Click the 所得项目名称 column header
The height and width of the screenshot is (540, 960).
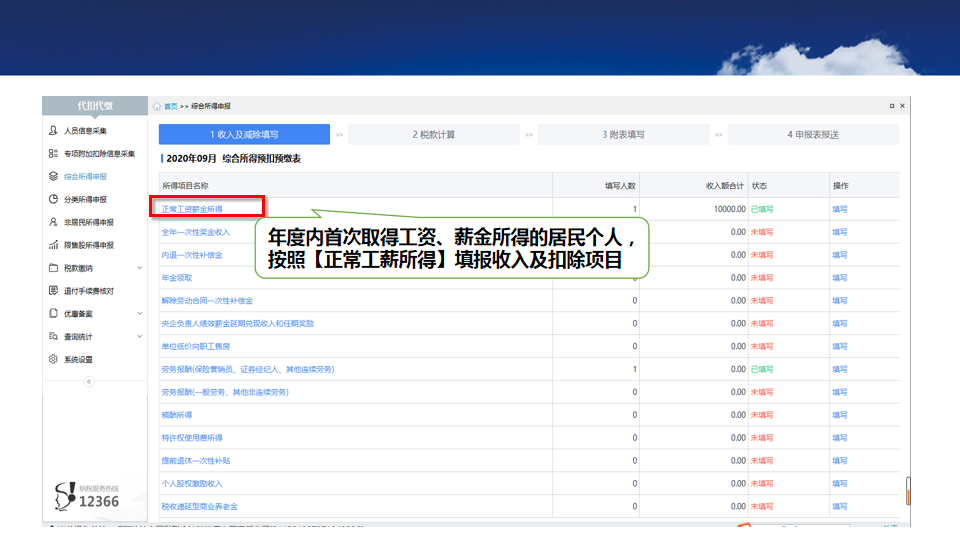tap(186, 186)
